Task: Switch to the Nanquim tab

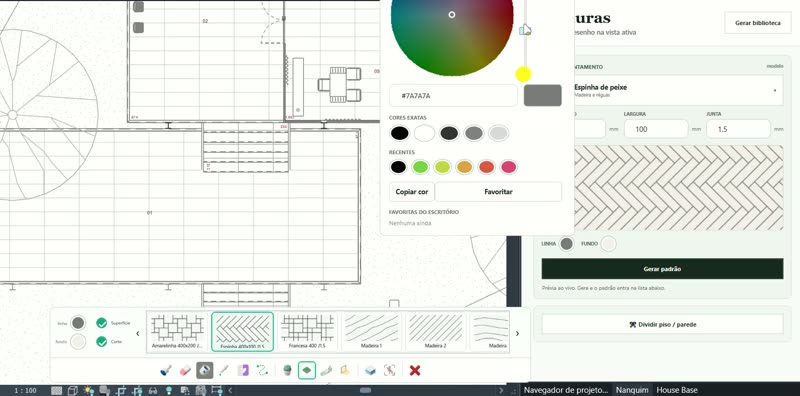Action: [632, 390]
